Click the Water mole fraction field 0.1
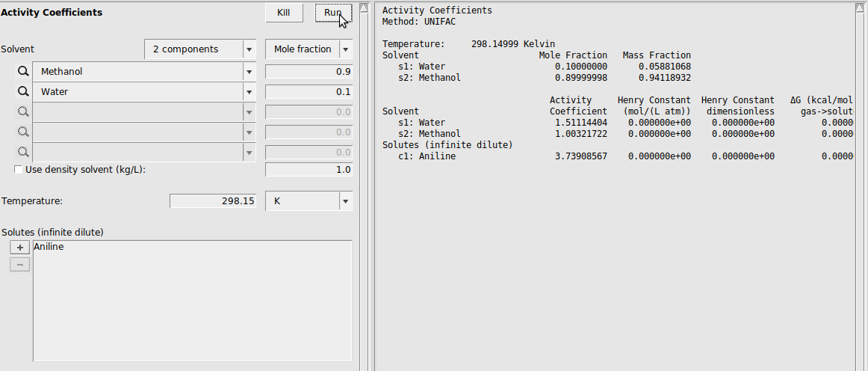 [309, 92]
